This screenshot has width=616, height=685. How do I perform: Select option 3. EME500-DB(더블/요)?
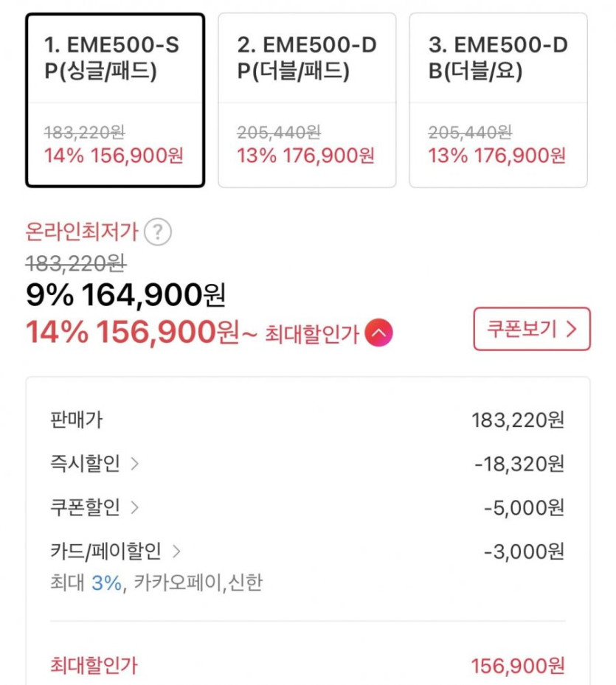pyautogui.click(x=498, y=100)
